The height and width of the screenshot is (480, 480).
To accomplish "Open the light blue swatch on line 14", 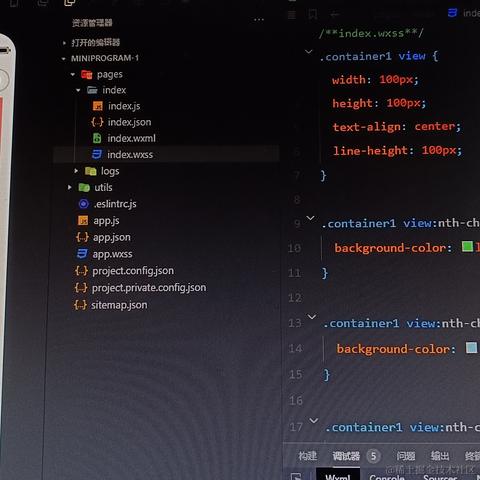I will [x=471, y=347].
